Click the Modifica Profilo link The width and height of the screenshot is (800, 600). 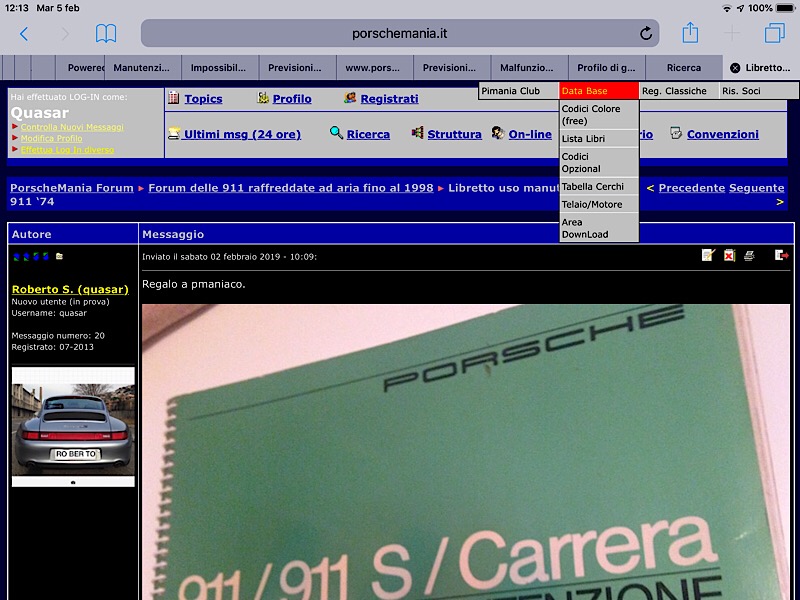(51, 138)
